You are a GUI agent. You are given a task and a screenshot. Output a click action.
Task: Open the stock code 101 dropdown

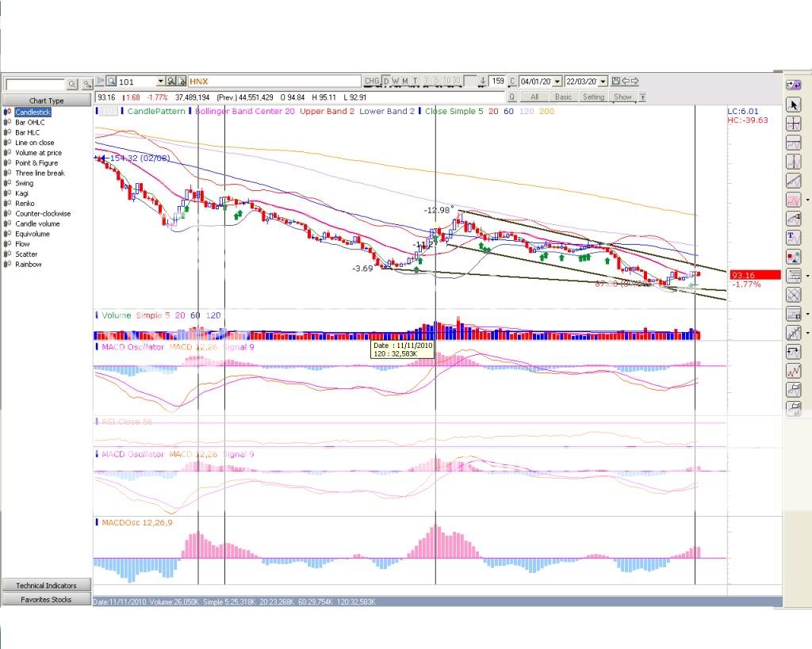pyautogui.click(x=161, y=81)
